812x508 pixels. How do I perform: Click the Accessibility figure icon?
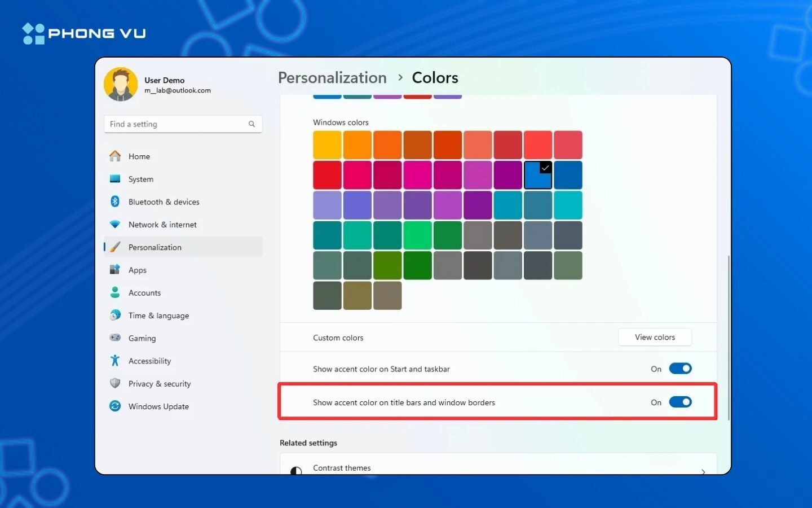(x=115, y=360)
